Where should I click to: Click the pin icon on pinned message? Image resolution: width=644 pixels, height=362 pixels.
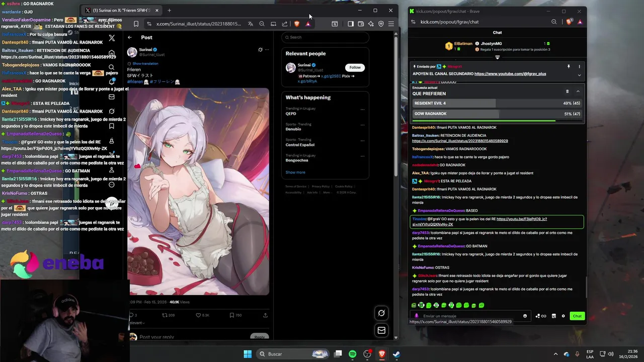(569, 66)
